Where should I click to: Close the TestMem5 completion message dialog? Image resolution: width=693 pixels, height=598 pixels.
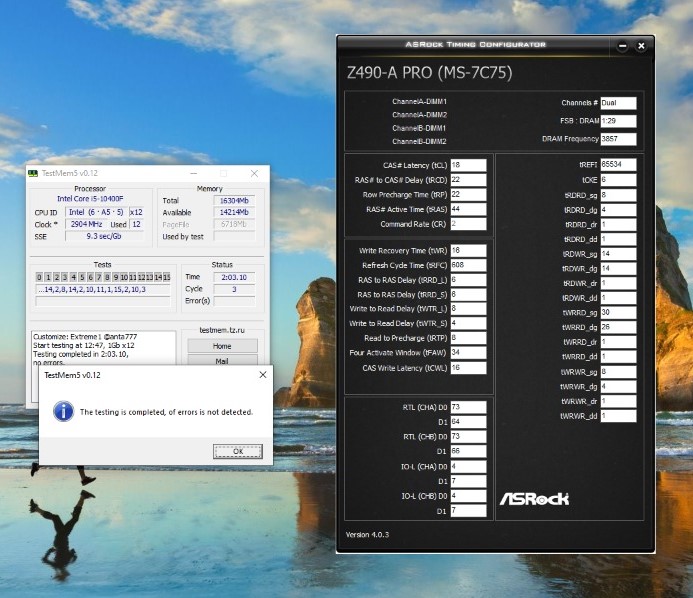pyautogui.click(x=263, y=375)
